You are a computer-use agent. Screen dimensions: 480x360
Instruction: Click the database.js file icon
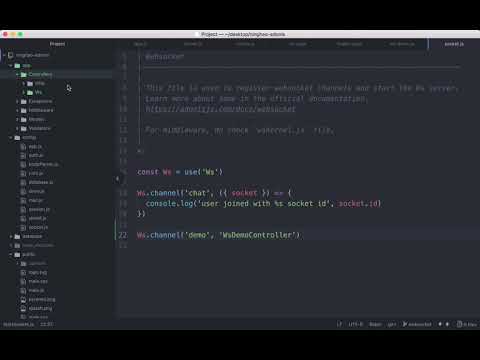tap(23, 183)
